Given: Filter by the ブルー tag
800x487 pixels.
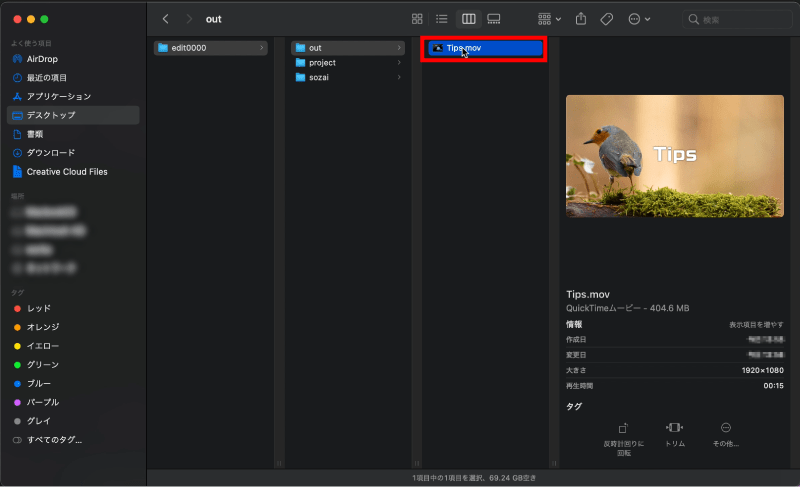Looking at the screenshot, I should (73, 383).
